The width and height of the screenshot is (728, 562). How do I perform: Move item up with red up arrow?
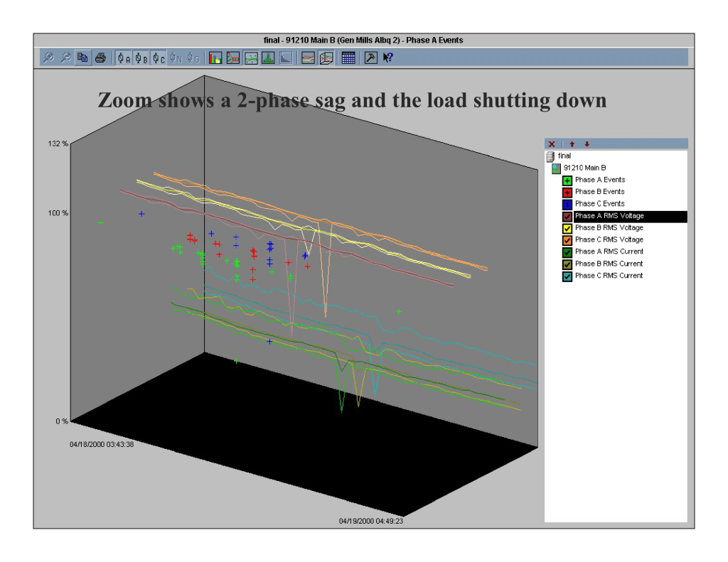[x=572, y=144]
